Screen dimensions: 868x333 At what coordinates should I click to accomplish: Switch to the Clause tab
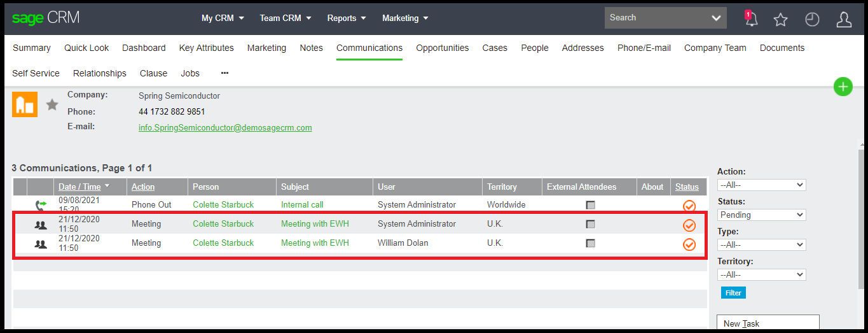click(x=154, y=73)
